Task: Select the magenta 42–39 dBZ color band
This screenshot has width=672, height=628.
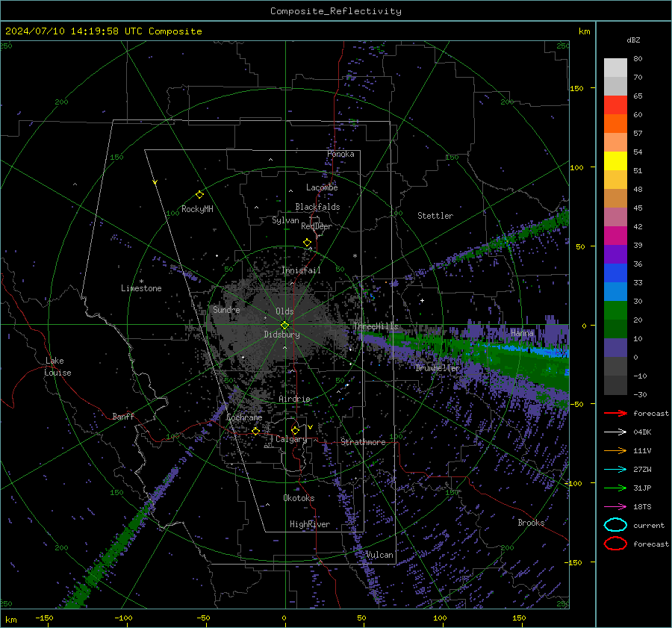Action: click(615, 236)
